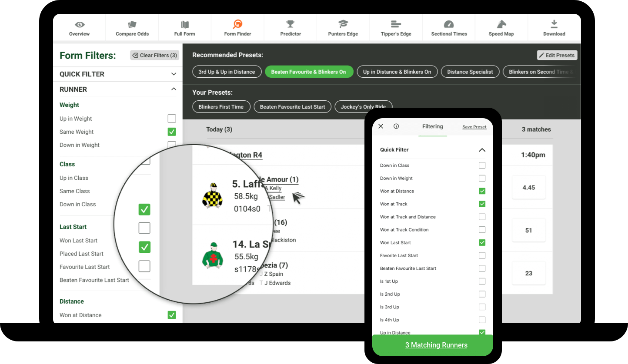Select the Compare Odds icon
Screen dimensions: 628x364
[x=132, y=24]
